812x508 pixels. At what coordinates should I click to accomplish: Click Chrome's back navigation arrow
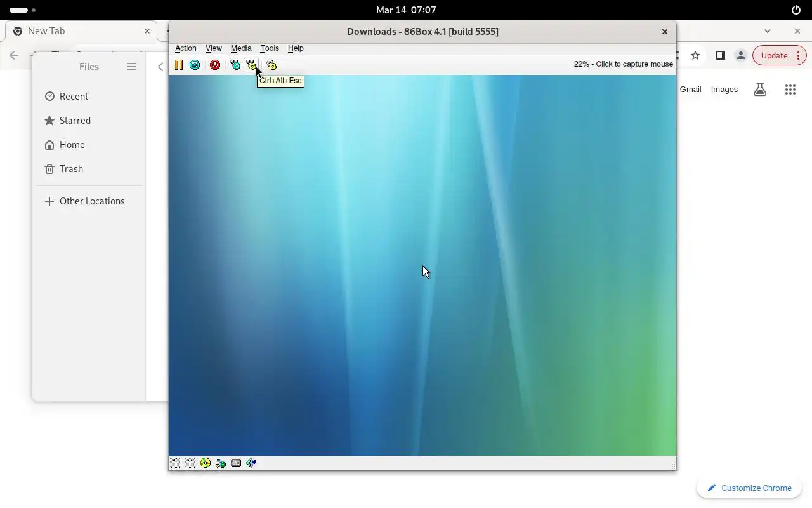(x=14, y=55)
